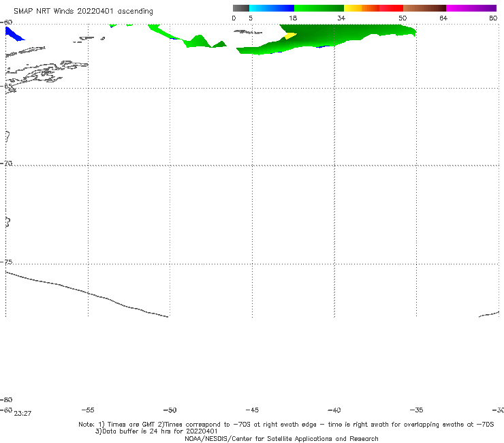This screenshot has width=504, height=443.
Task: Click the longitude label -55
Action: (x=88, y=410)
